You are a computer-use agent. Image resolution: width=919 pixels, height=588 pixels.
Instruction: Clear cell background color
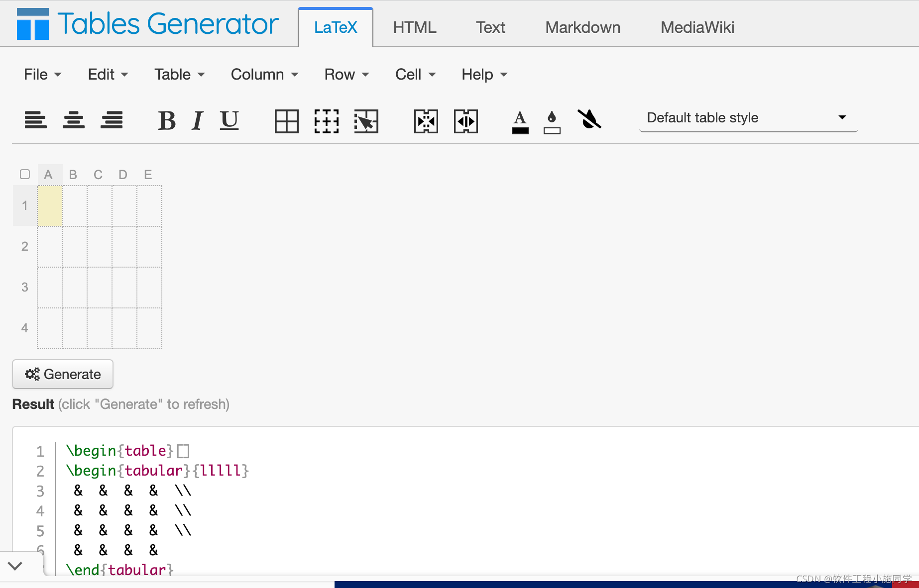589,119
